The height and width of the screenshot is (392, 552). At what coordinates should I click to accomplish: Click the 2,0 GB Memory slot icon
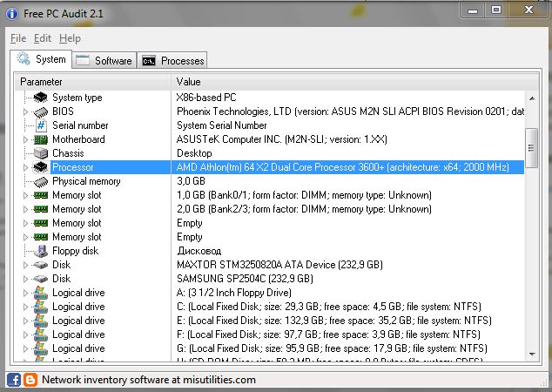pyautogui.click(x=40, y=209)
